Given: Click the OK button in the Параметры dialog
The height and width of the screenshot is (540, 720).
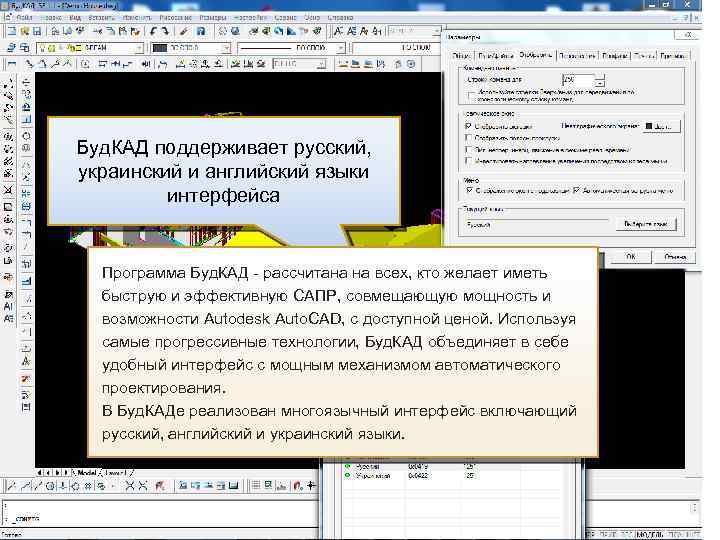Looking at the screenshot, I should click(x=631, y=257).
